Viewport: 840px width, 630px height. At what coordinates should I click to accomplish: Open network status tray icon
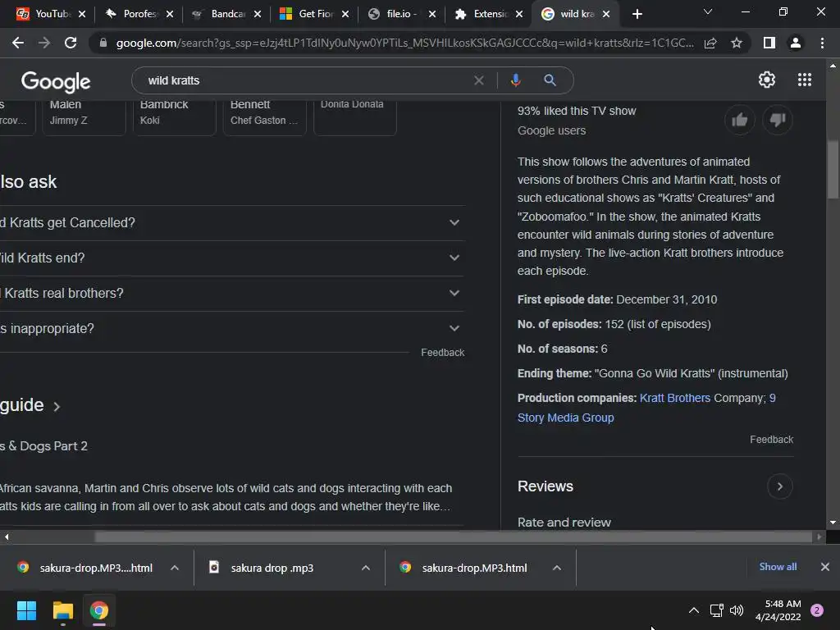point(716,610)
